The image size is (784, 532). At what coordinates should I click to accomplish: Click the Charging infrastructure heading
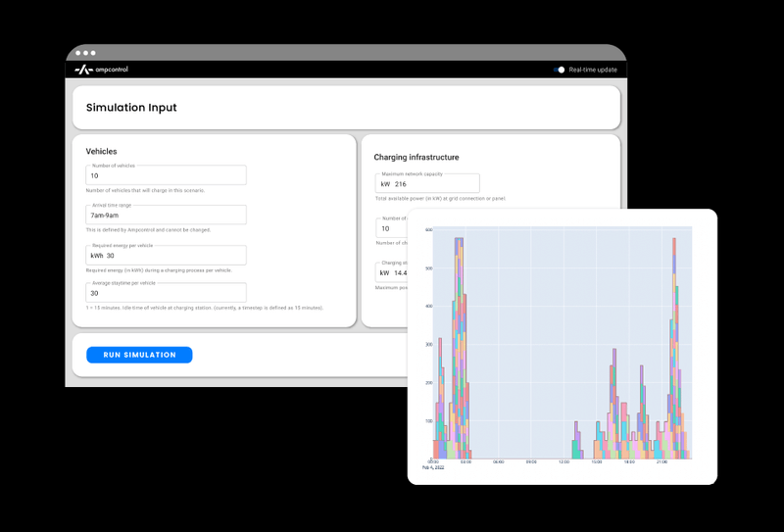click(416, 157)
